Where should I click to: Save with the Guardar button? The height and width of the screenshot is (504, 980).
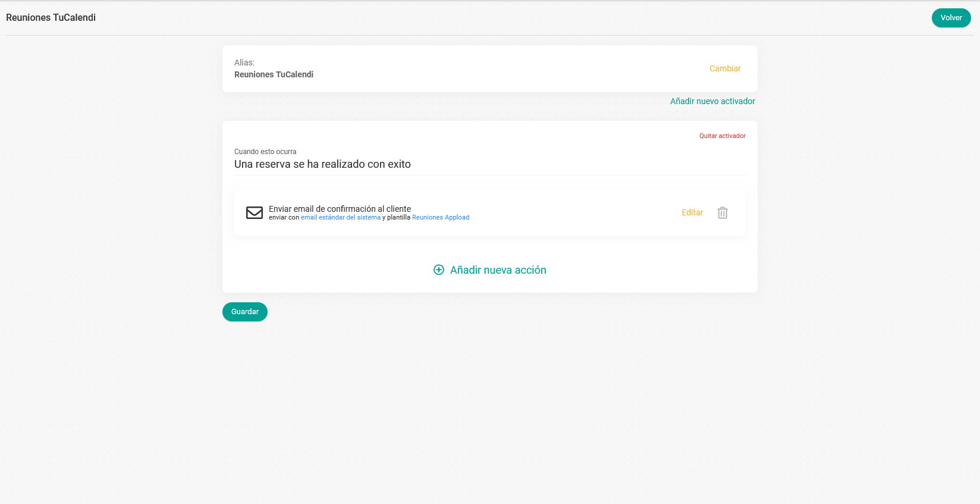coord(245,312)
